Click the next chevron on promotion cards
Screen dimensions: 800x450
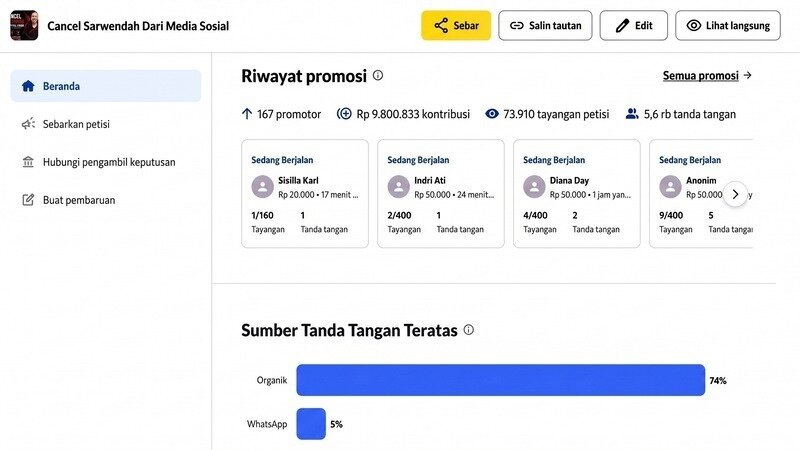(735, 194)
